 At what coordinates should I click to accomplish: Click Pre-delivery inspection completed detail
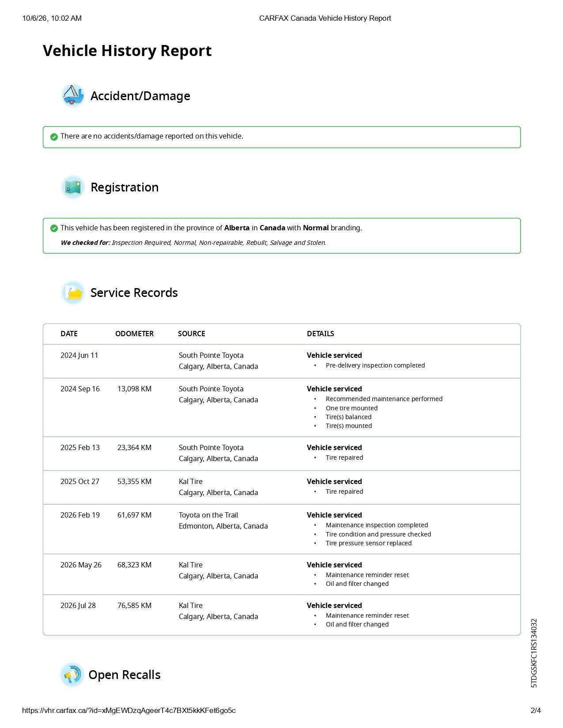[x=375, y=365]
